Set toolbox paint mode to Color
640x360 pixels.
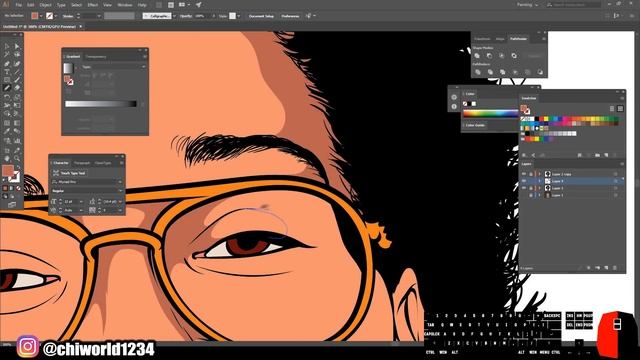[5, 188]
